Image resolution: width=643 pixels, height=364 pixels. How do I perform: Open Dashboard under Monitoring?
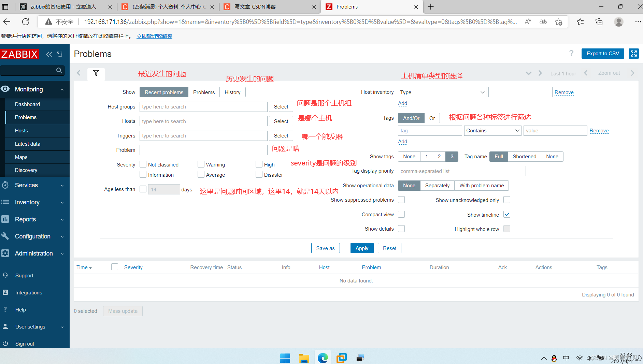pos(38,104)
